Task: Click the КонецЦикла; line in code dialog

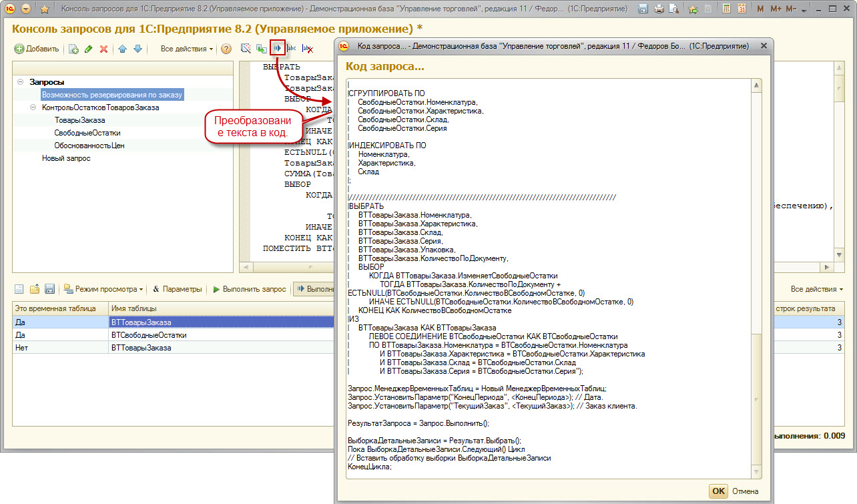Action: [370, 467]
